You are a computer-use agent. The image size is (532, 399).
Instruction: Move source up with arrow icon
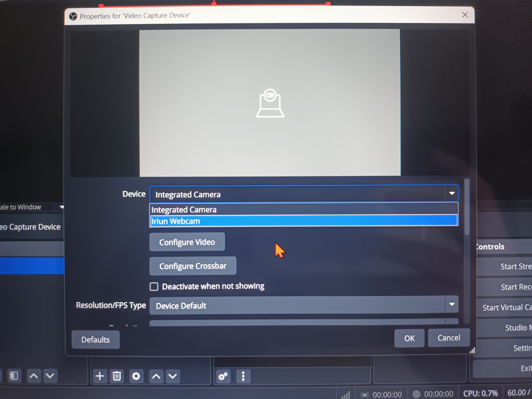[156, 376]
